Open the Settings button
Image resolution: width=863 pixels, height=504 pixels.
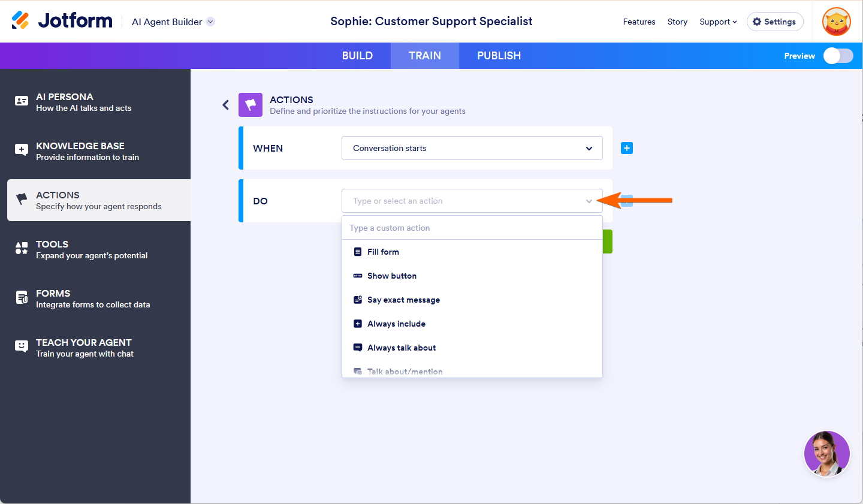point(775,22)
